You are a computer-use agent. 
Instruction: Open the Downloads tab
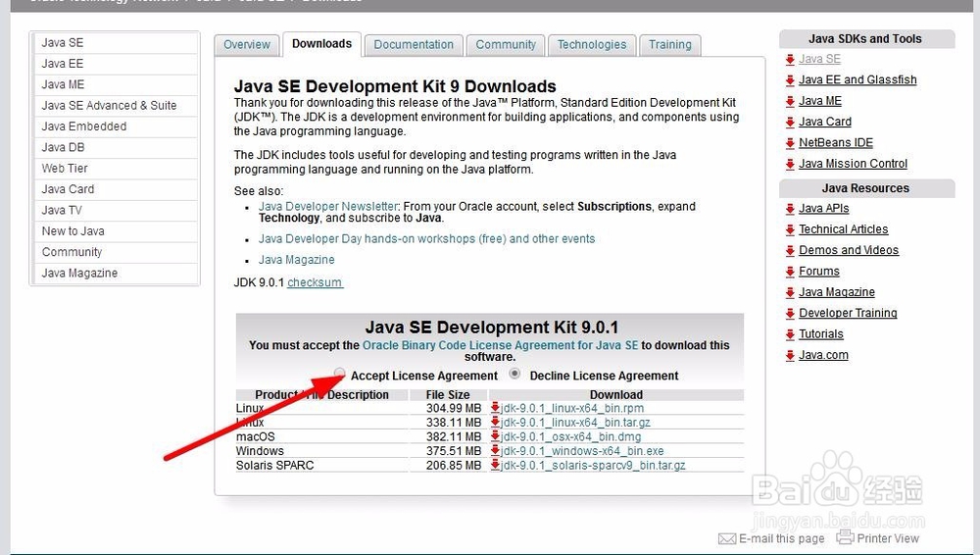[x=321, y=44]
